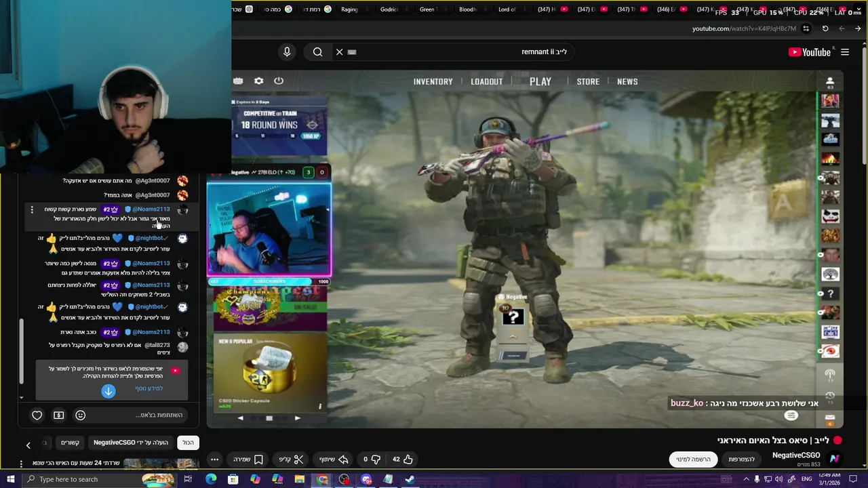Screen dimensions: 868x488
Task: Jump to newest chat via blue arrow
Action: pyautogui.click(x=108, y=391)
